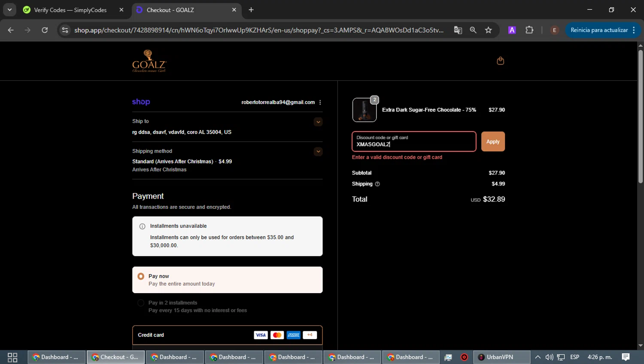Close the Checkout - GOALZ tab
This screenshot has height=364, width=644.
(x=234, y=10)
